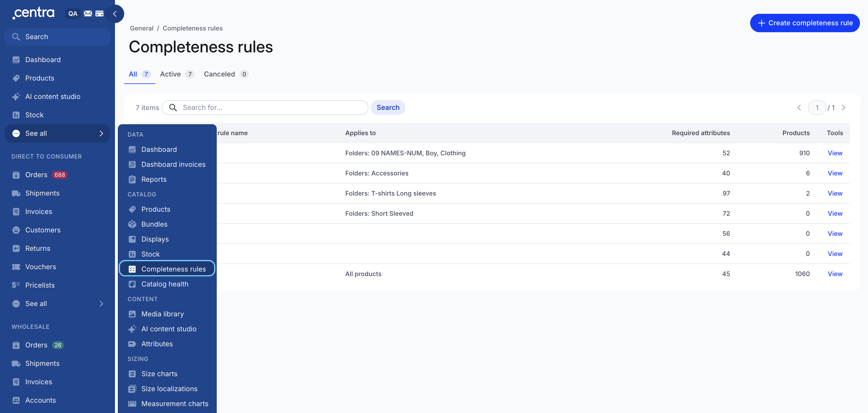Screen dimensions: 868x413
Task: Click the credit card icon in header
Action: [x=99, y=14]
